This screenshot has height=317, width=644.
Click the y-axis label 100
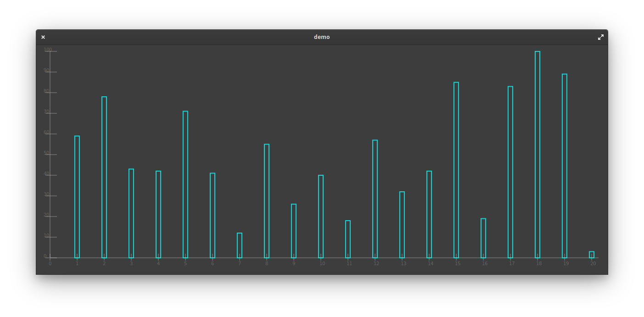[x=48, y=50]
